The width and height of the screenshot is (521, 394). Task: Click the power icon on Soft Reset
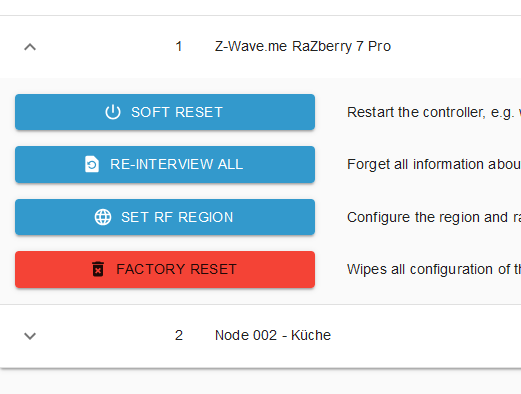pos(113,112)
